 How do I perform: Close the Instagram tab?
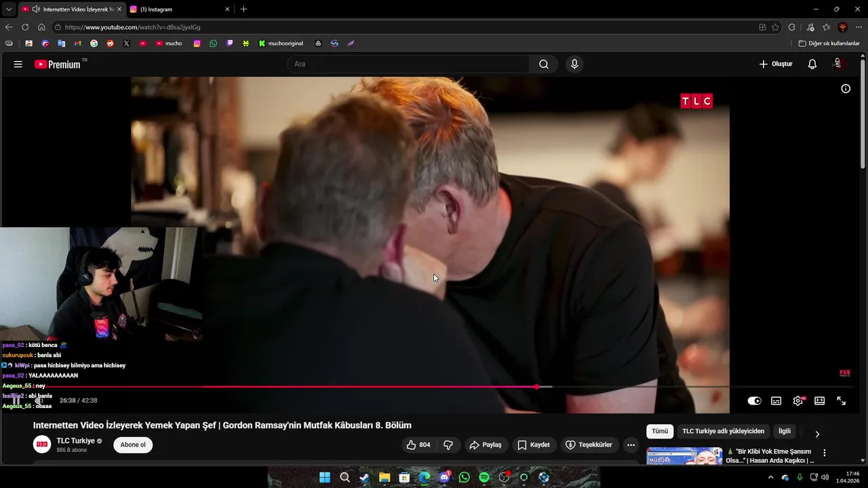[x=227, y=9]
